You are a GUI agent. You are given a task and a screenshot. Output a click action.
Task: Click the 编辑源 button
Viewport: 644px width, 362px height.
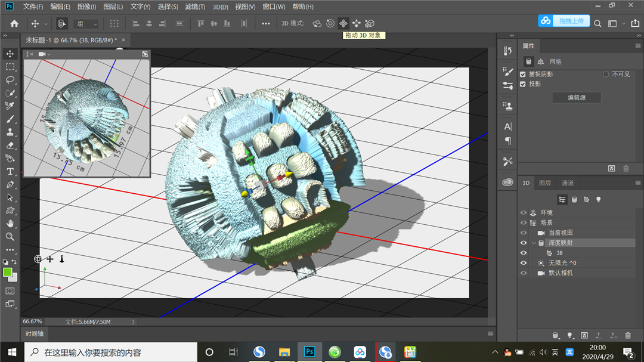coord(576,98)
